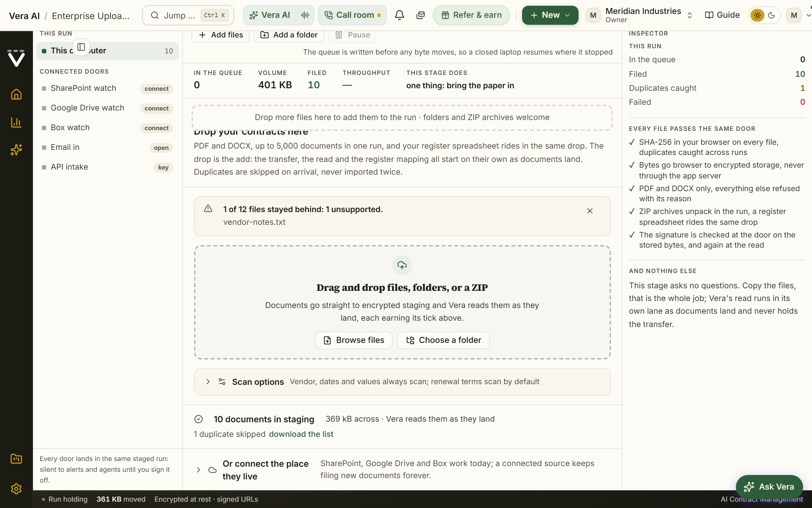Click the '401 KB' volume value
This screenshot has width=812, height=508.
[x=275, y=85]
